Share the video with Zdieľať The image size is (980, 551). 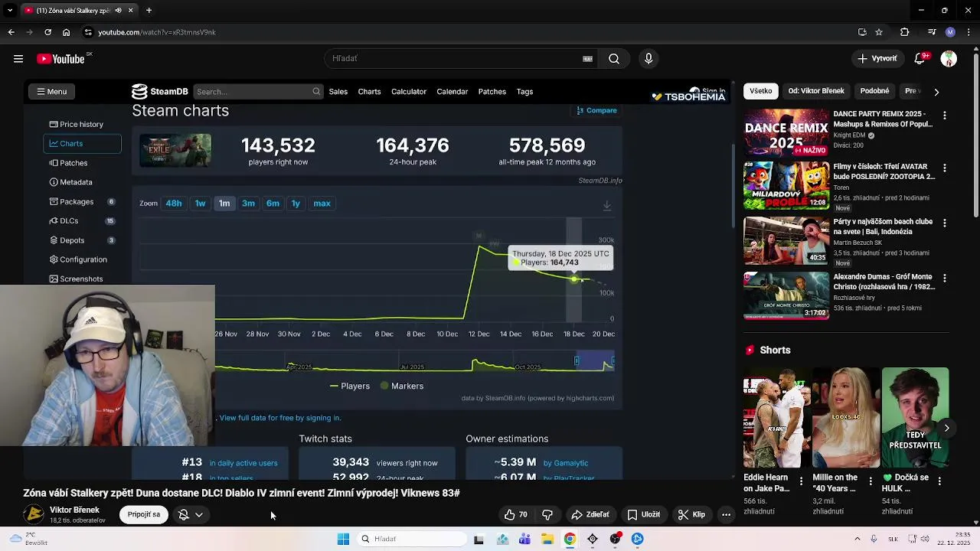coord(590,514)
